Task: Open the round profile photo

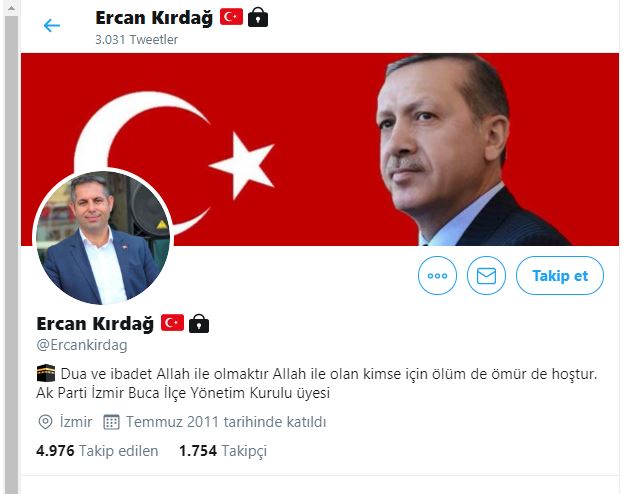Action: 103,237
